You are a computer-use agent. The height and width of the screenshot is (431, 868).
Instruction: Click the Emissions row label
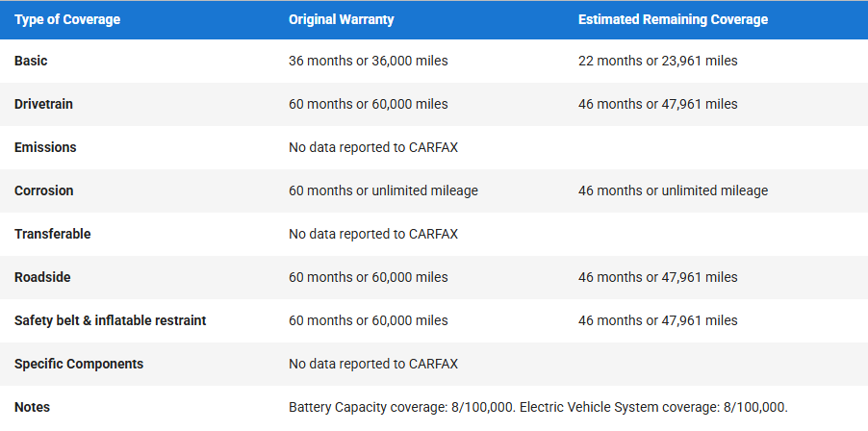click(45, 147)
